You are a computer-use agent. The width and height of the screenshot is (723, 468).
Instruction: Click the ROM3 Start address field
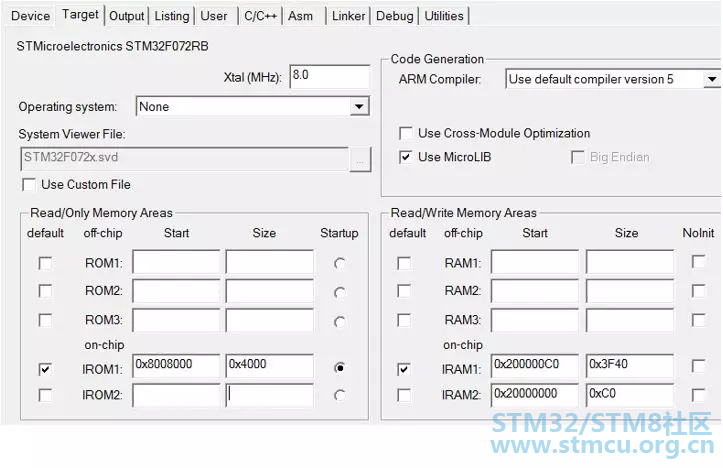point(176,320)
